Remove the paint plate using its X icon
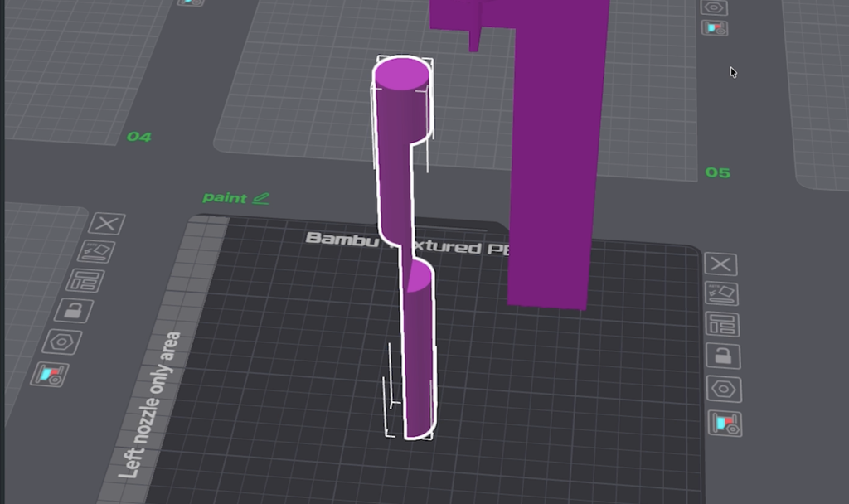 pyautogui.click(x=720, y=264)
